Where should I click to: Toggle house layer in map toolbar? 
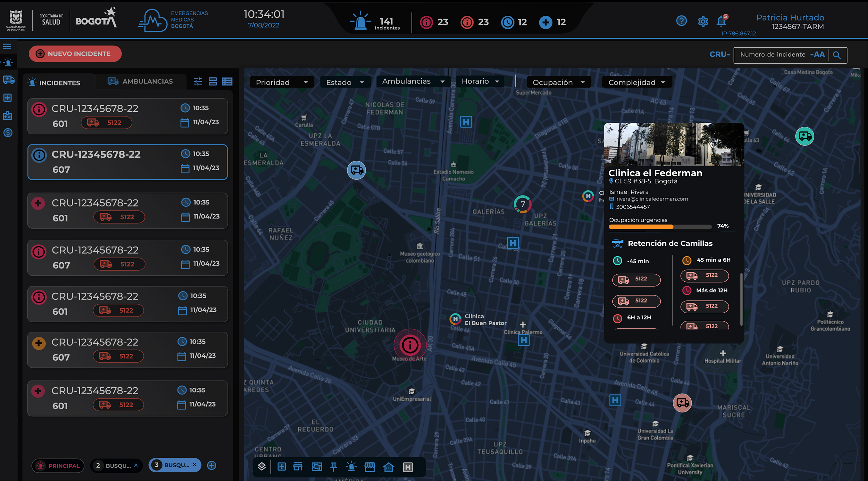click(x=388, y=467)
